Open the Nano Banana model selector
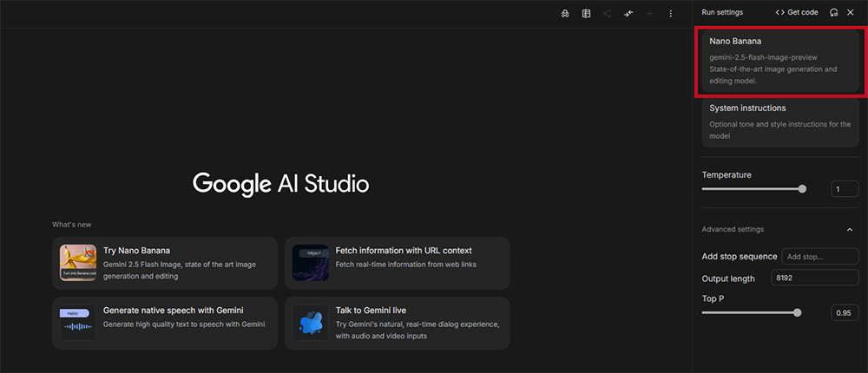The height and width of the screenshot is (373, 868). 779,62
